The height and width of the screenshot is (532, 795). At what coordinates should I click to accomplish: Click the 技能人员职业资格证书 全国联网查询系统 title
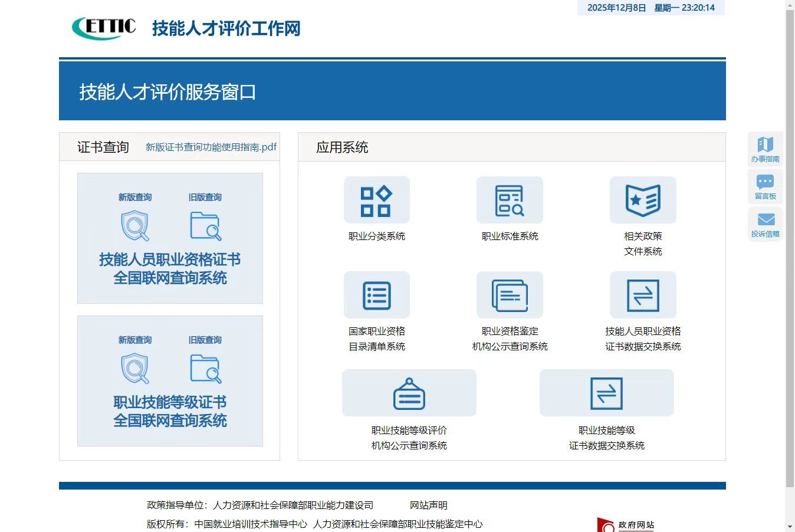click(170, 268)
